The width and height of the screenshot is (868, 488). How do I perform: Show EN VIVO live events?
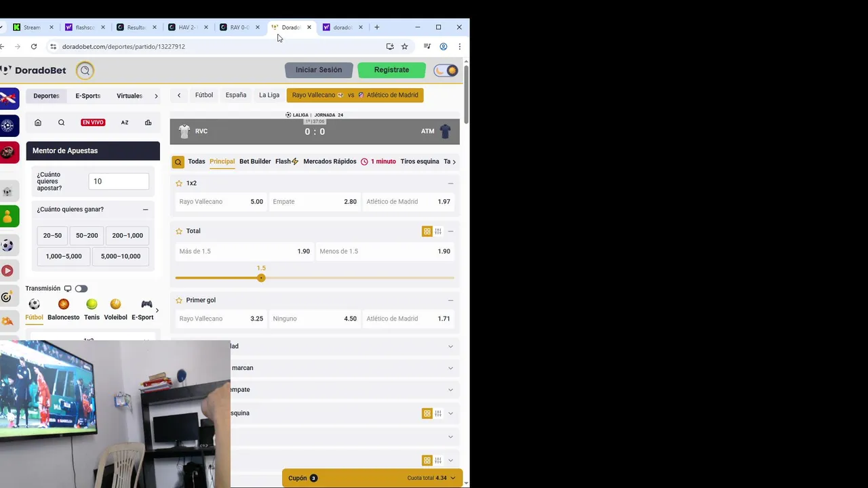click(93, 123)
